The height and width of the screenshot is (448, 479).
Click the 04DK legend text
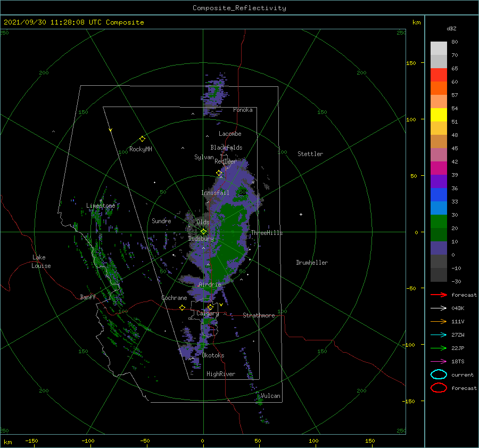(x=458, y=308)
